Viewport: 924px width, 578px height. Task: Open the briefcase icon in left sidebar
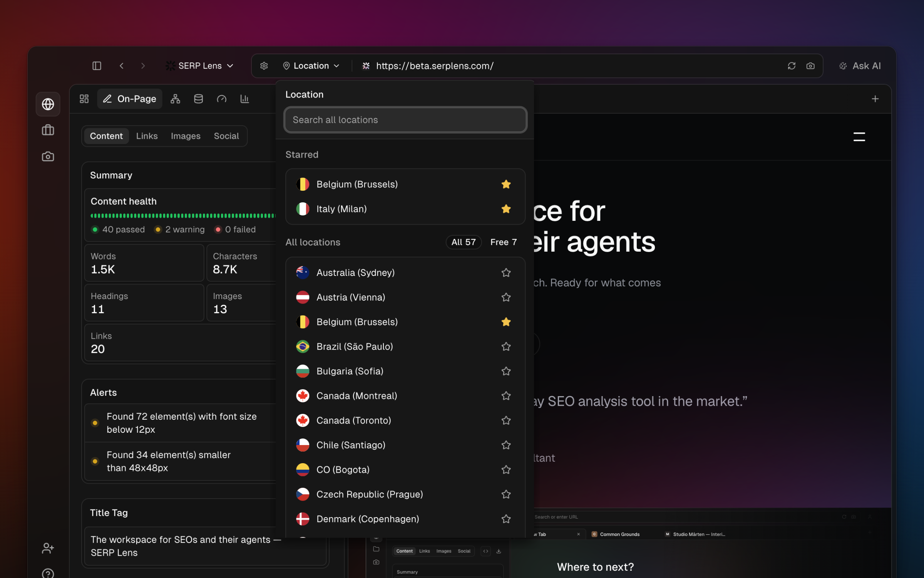(48, 130)
